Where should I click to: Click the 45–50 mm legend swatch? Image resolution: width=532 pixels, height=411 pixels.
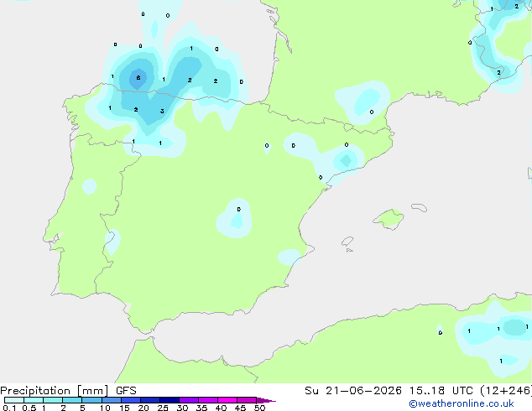tap(247, 400)
